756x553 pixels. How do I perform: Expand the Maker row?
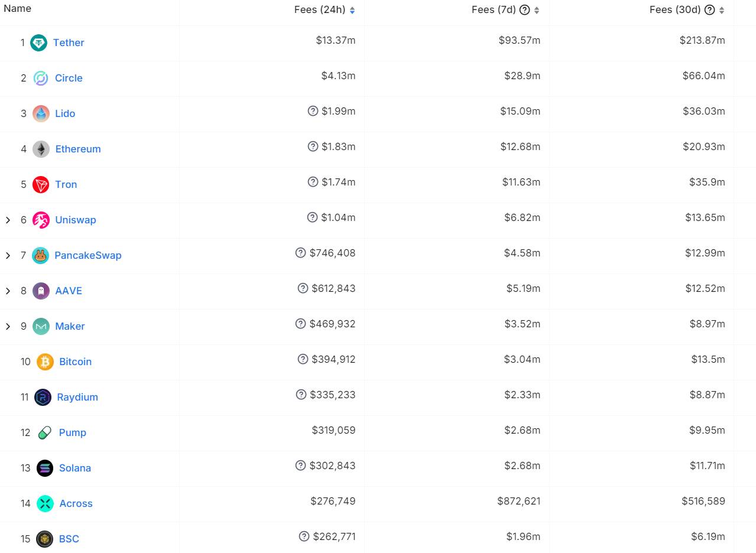(8, 326)
